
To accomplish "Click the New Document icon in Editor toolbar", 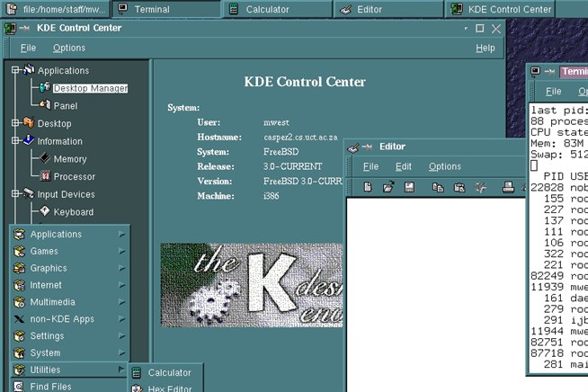I will pyautogui.click(x=367, y=187).
